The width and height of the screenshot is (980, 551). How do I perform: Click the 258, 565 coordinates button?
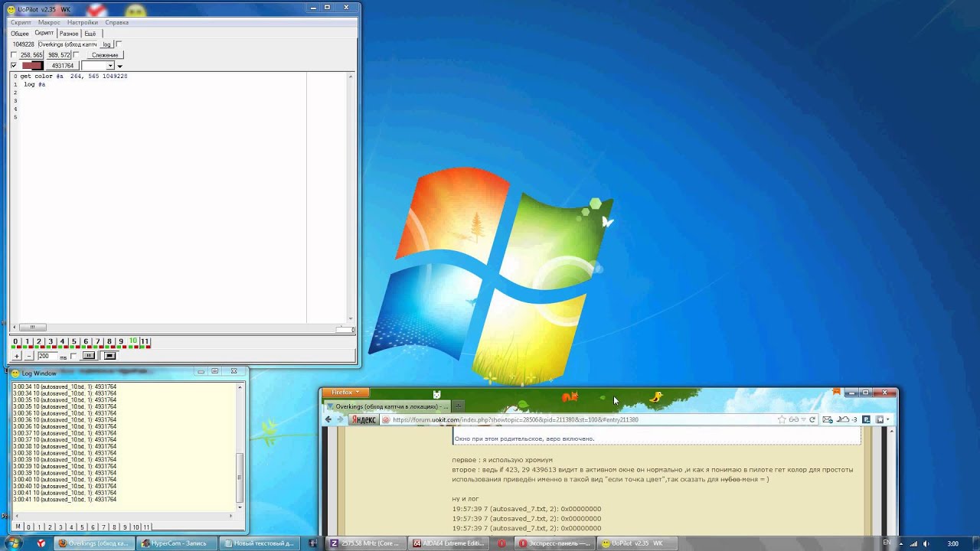pyautogui.click(x=31, y=55)
